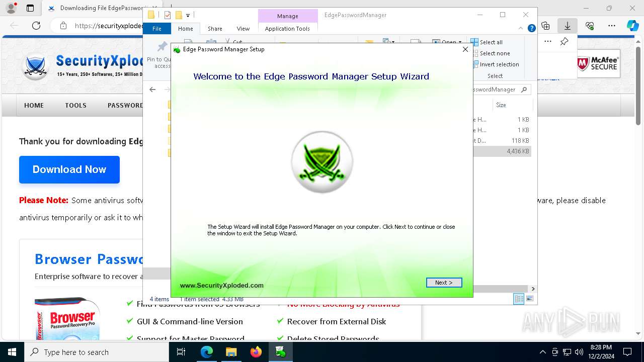Open Quick Access Toolbar customize dropdown

tap(188, 16)
